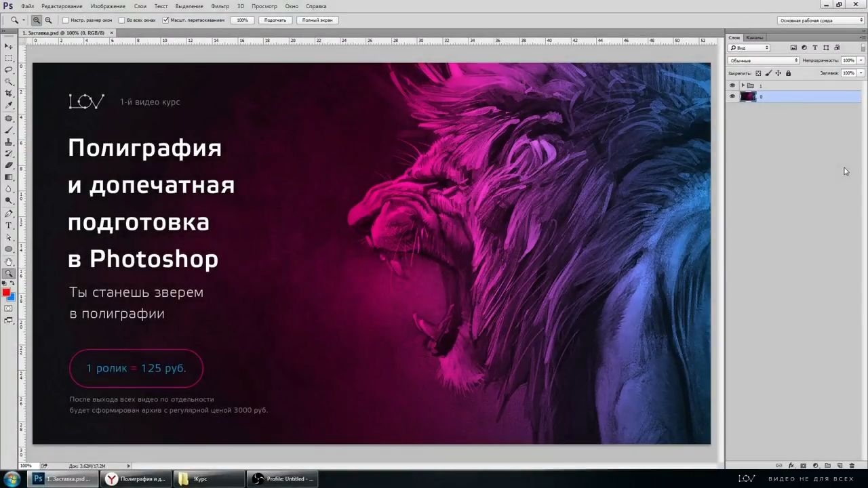The width and height of the screenshot is (868, 488).
Task: Open workspace dropdown 'Основная рабочая среда'
Action: pyautogui.click(x=821, y=20)
